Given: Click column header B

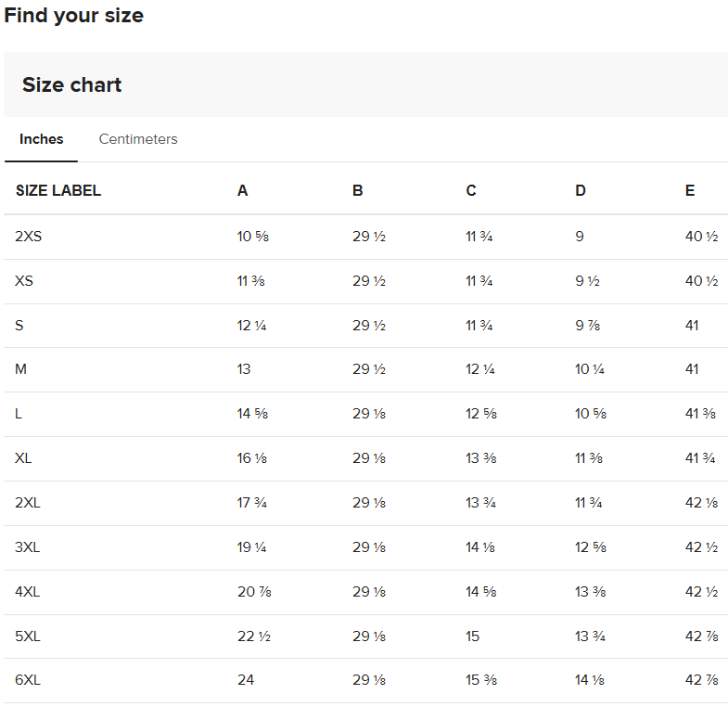Looking at the screenshot, I should pyautogui.click(x=358, y=191).
